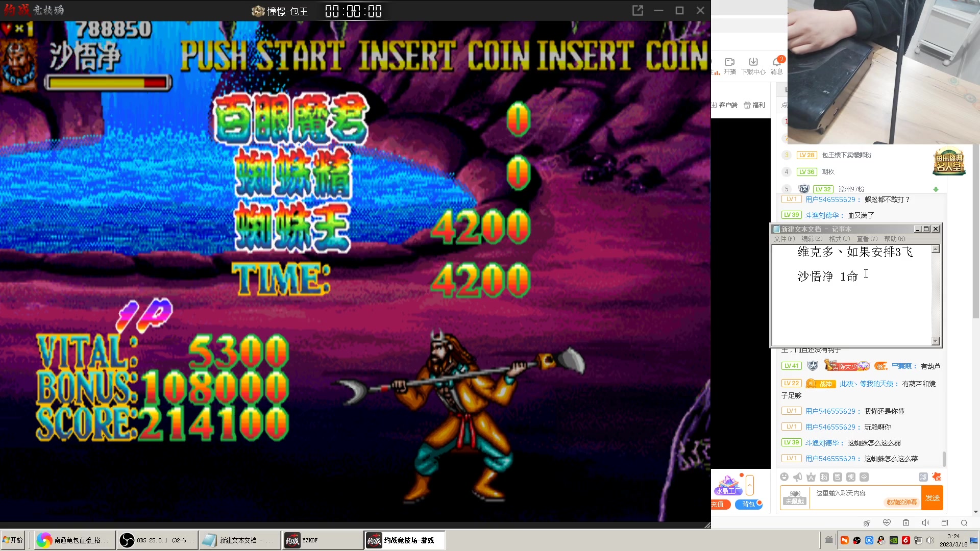This screenshot has width=980, height=551.
Task: Open the 名人堂 hall of fame badge
Action: pos(949,162)
